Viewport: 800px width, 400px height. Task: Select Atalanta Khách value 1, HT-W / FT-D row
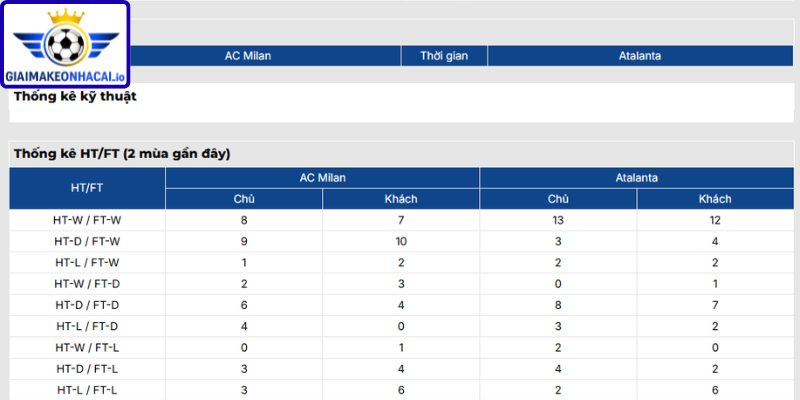click(715, 284)
